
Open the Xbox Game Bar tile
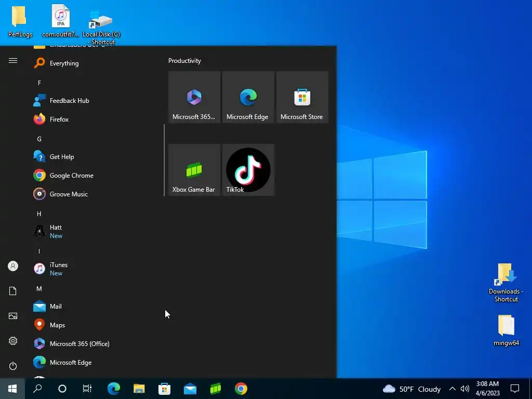click(194, 170)
